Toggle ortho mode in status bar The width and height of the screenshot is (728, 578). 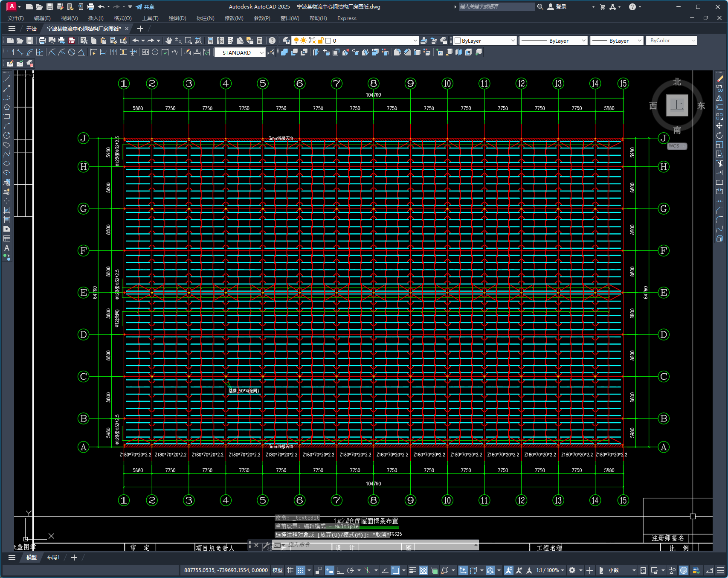tap(340, 570)
